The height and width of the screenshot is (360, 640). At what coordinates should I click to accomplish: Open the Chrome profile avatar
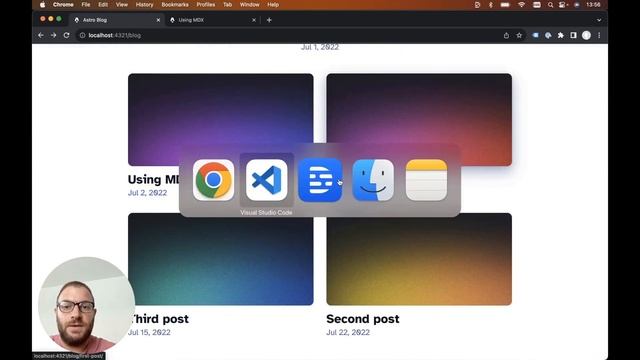(587, 36)
